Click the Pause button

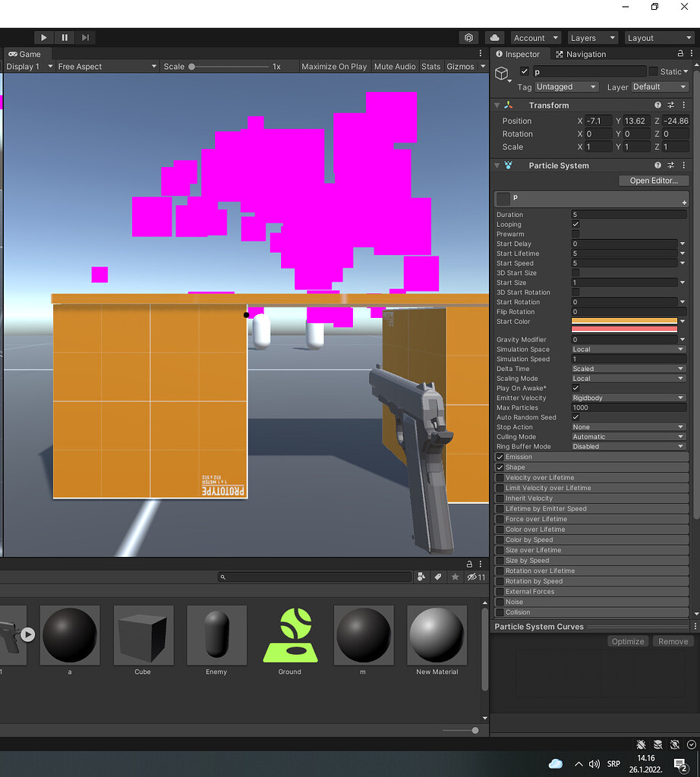coord(64,37)
